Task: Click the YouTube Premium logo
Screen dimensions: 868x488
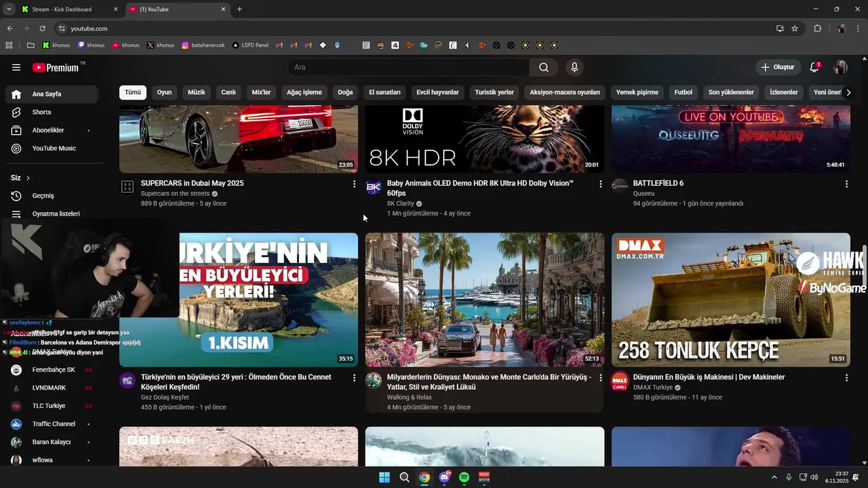Action: point(57,67)
